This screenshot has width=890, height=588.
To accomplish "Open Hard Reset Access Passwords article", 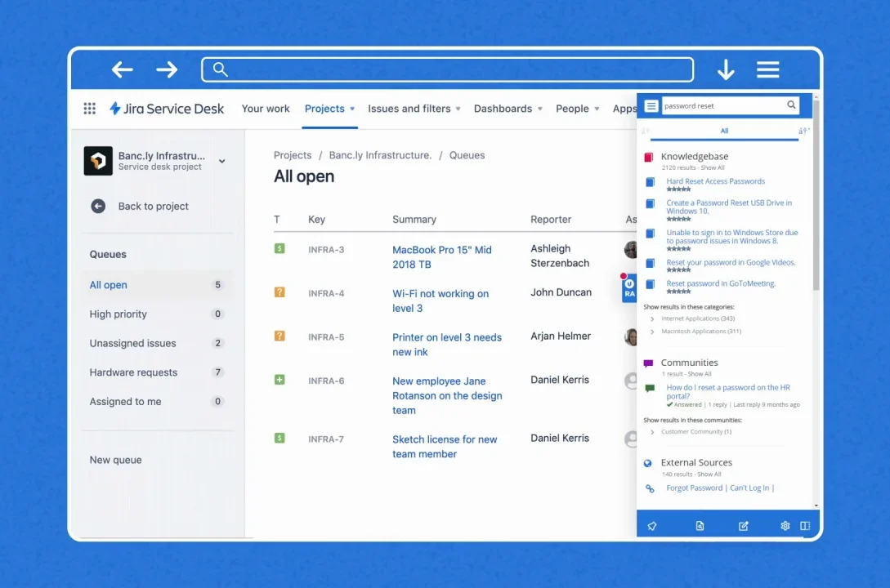I will (x=715, y=181).
